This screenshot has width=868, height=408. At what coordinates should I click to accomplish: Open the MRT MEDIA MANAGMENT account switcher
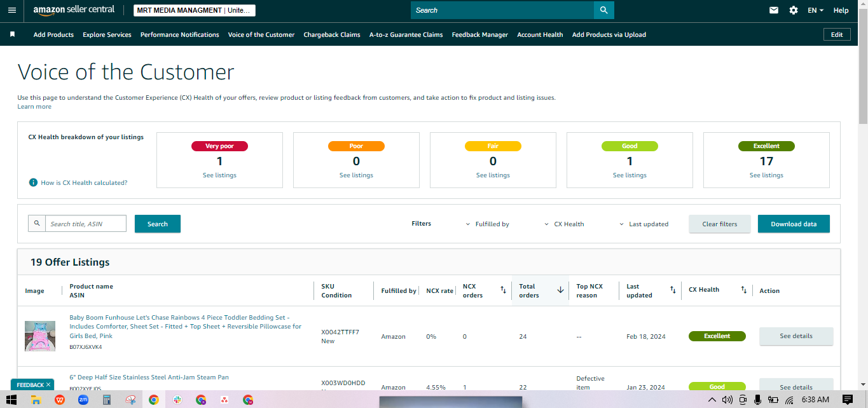tap(195, 10)
